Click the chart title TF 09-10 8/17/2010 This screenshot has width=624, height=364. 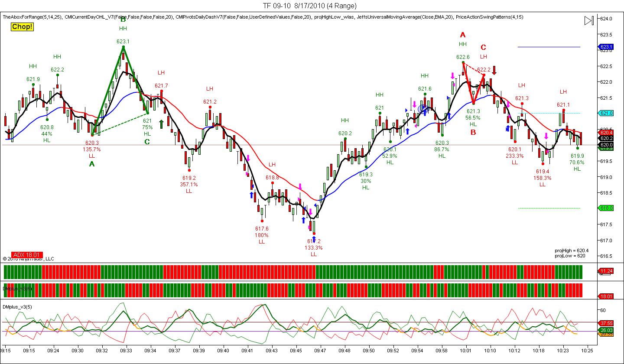click(310, 6)
